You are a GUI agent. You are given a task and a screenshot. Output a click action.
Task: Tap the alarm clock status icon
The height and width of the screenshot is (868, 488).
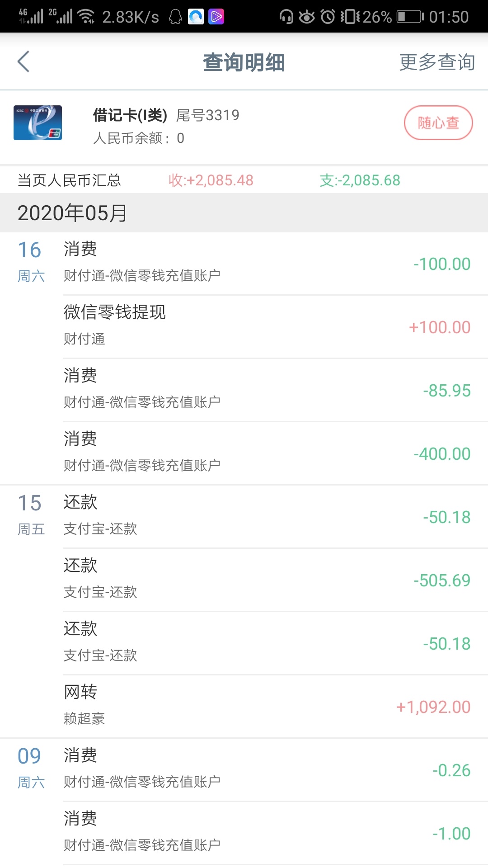(328, 17)
